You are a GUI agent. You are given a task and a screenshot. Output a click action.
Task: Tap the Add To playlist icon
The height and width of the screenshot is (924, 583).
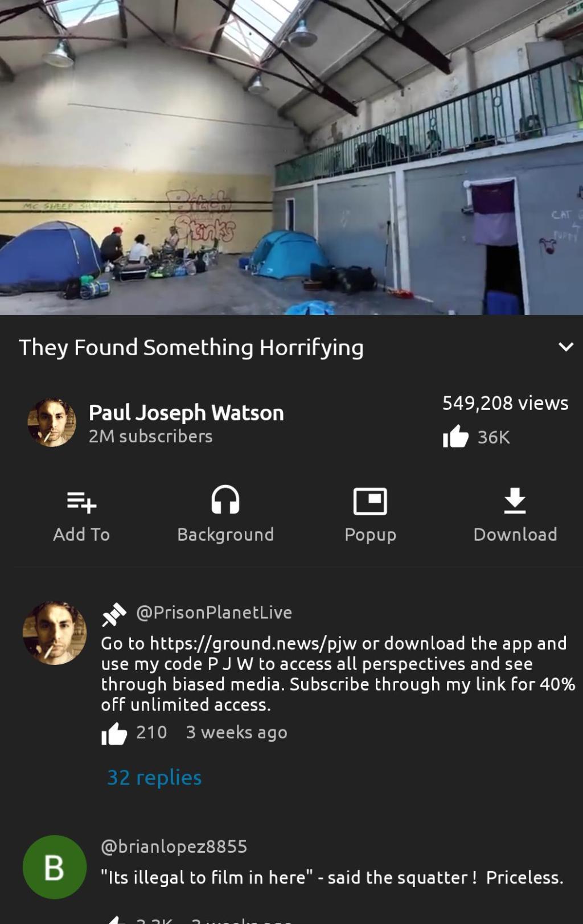point(81,502)
